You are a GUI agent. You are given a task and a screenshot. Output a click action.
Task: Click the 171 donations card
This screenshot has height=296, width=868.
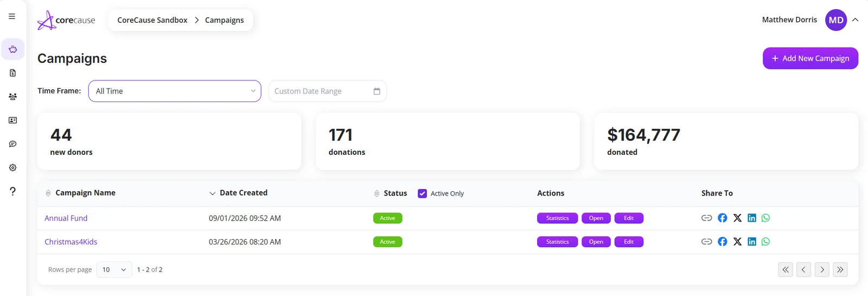point(448,141)
